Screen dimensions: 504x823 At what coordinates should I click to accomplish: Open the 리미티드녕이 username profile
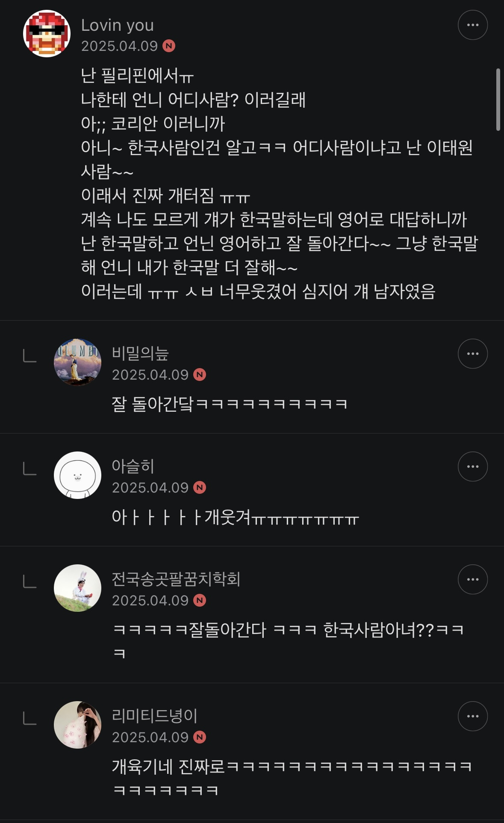[154, 716]
